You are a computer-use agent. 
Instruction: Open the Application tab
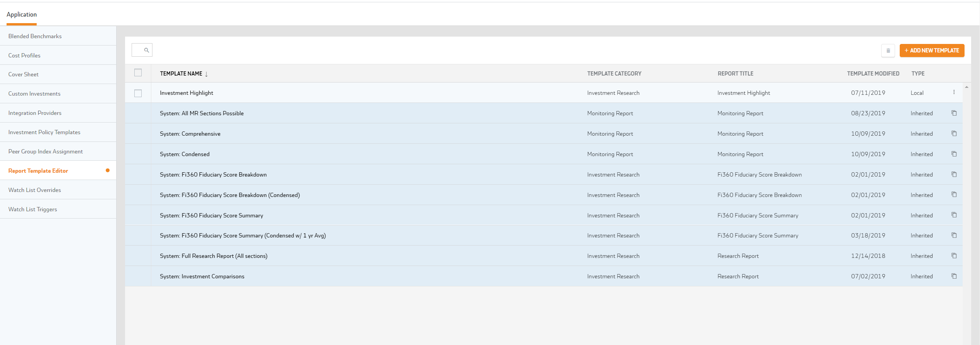pyautogui.click(x=22, y=15)
